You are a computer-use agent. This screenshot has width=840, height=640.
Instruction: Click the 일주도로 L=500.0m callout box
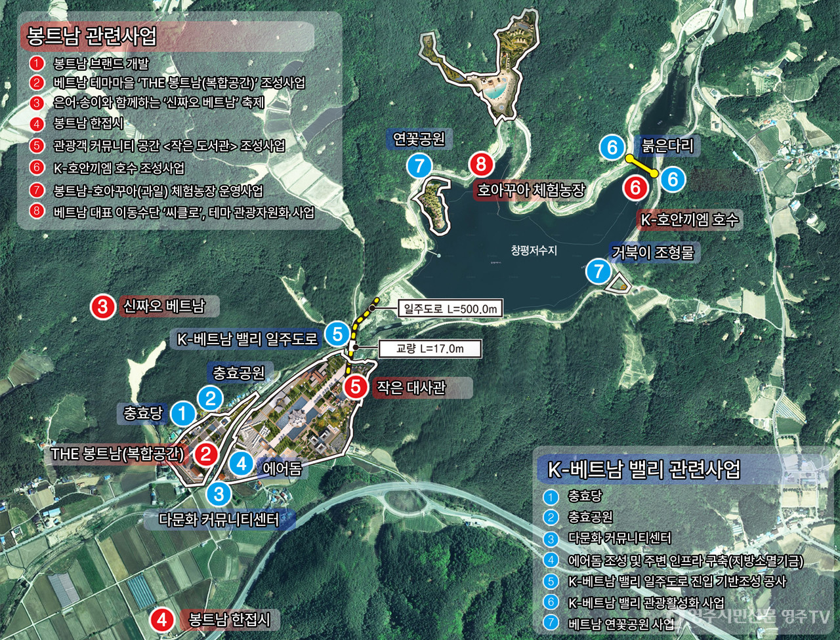click(450, 309)
